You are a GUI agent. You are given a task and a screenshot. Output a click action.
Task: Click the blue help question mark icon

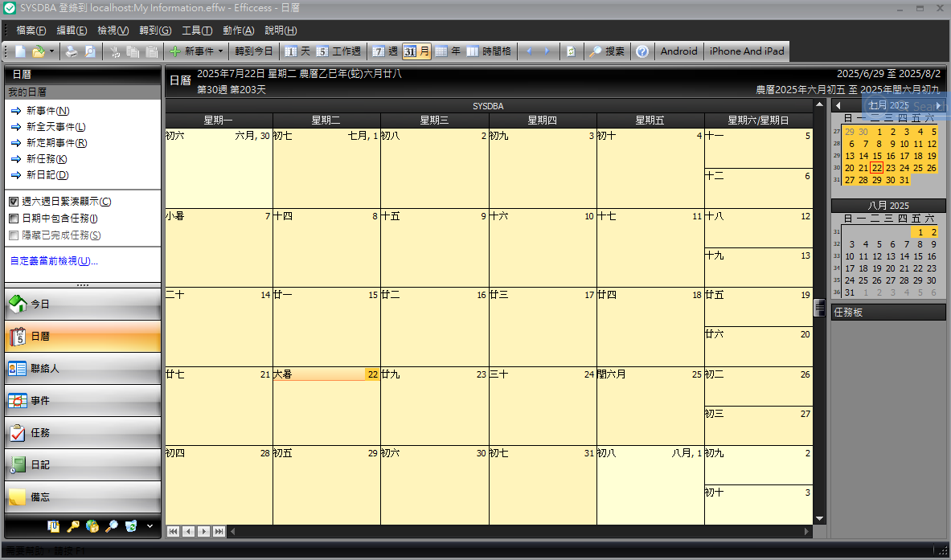[642, 51]
